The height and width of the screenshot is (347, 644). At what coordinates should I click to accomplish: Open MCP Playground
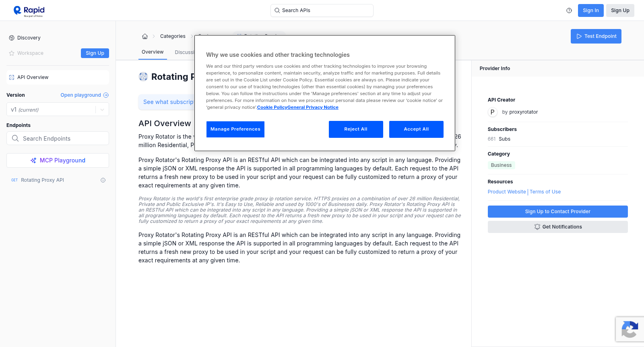[58, 160]
